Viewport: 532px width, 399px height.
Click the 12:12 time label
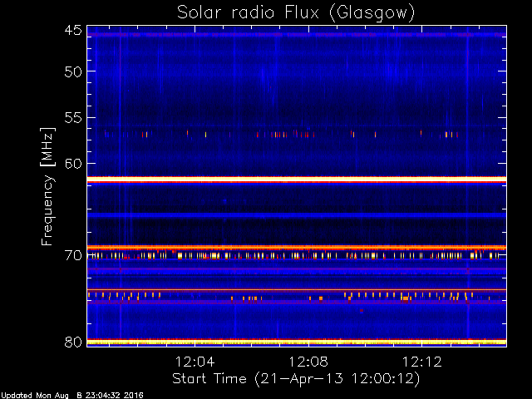point(422,362)
